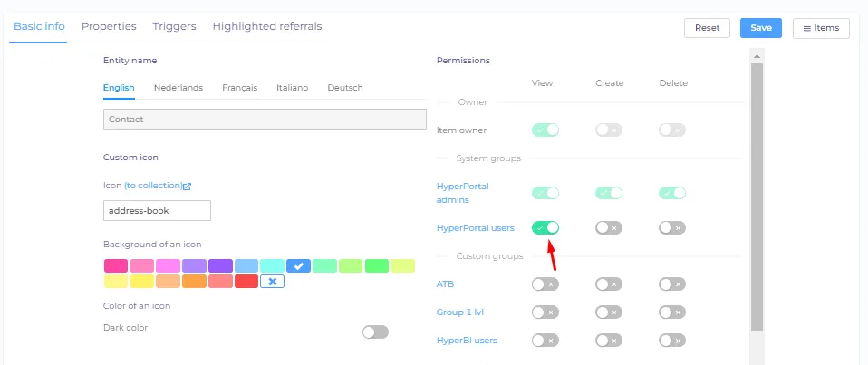The width and height of the screenshot is (868, 365).
Task: Open the Triggers tab
Action: point(174,26)
